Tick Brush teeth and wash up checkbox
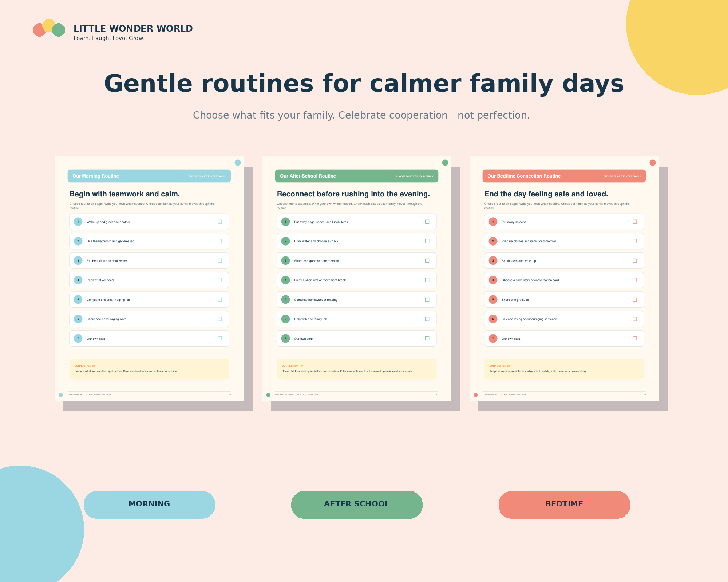The width and height of the screenshot is (728, 582). tap(634, 260)
